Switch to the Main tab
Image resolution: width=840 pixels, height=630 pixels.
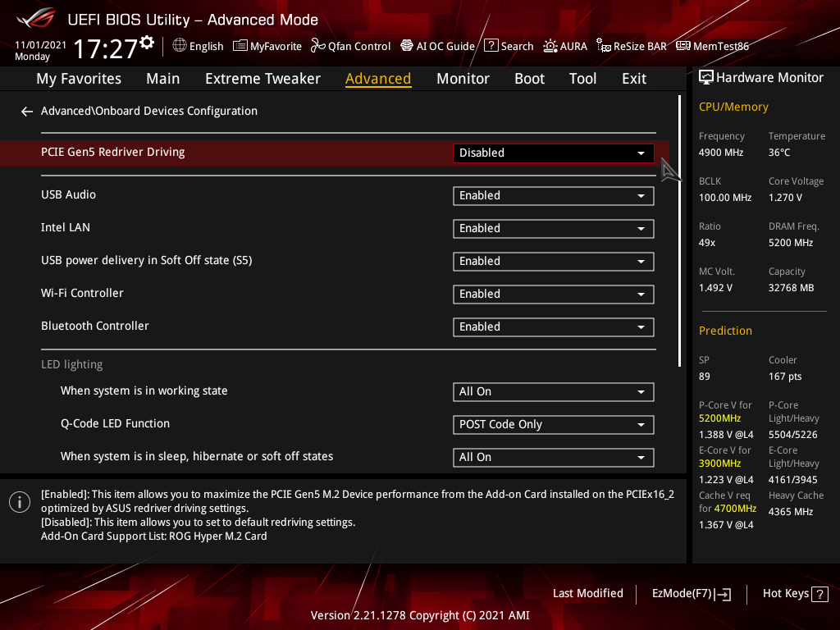163,79
